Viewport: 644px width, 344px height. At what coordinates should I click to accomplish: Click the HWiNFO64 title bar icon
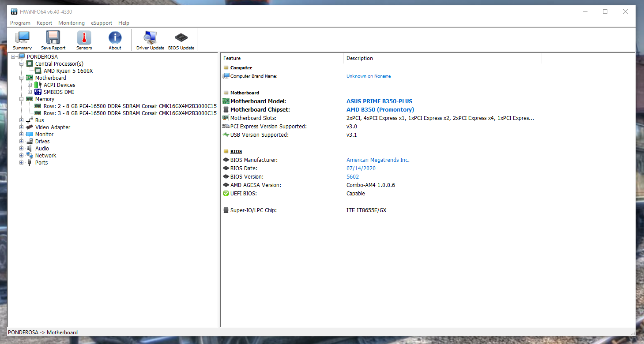pyautogui.click(x=15, y=11)
